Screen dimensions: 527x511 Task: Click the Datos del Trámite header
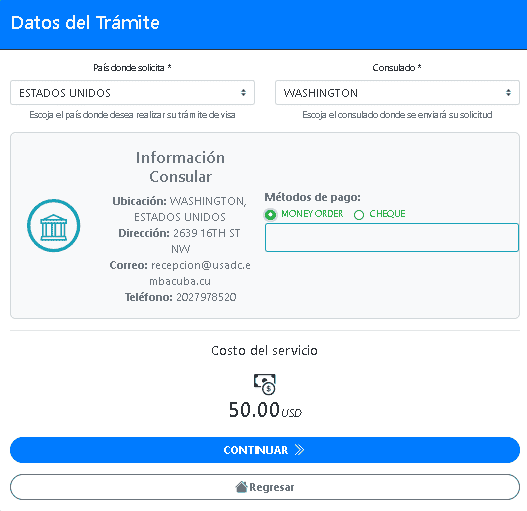coord(85,23)
